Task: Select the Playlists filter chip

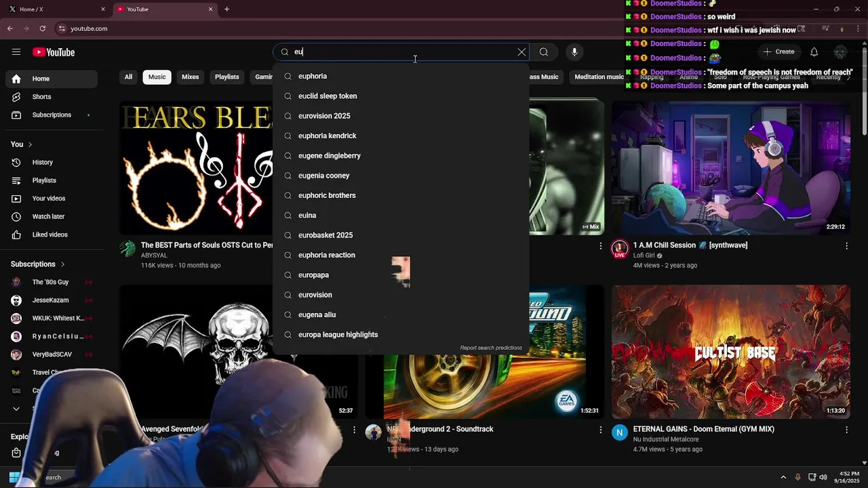Action: [227, 77]
